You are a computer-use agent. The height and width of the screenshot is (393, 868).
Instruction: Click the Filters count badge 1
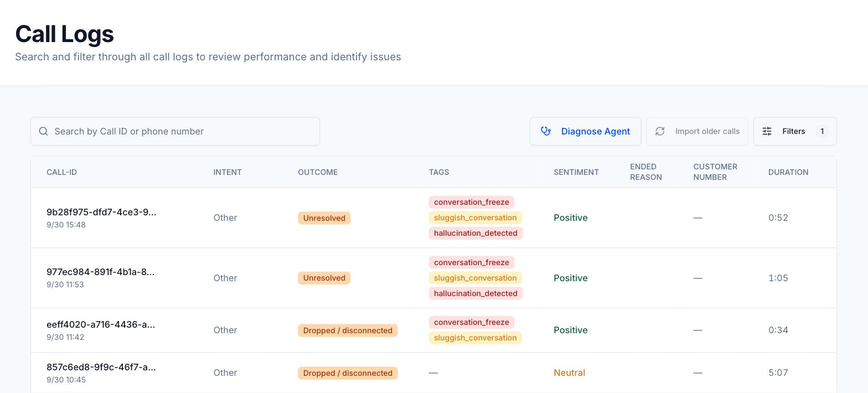(822, 131)
